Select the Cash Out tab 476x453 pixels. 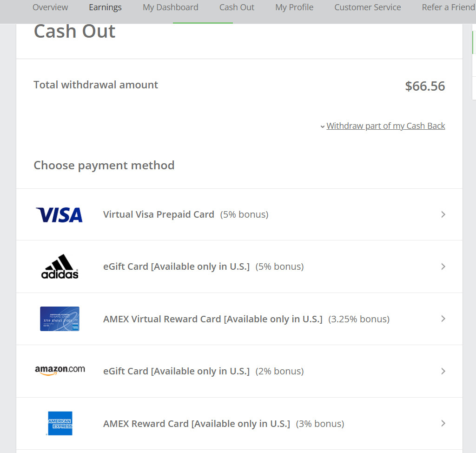click(x=237, y=7)
